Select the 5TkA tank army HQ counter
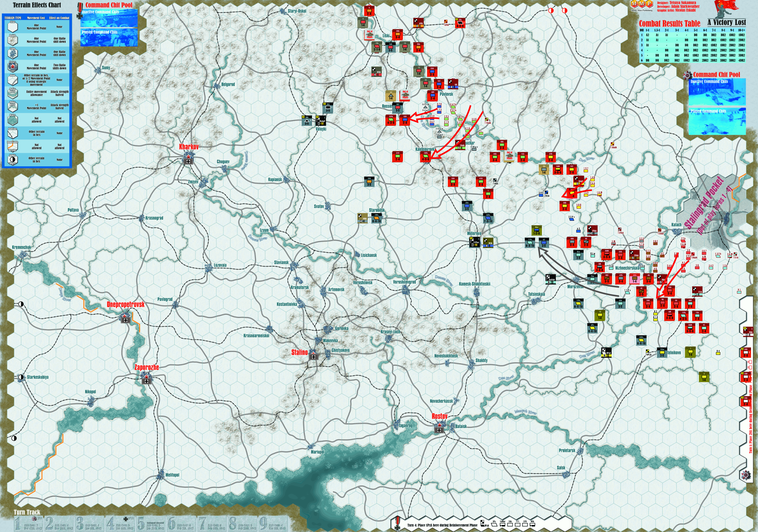The width and height of the screenshot is (758, 532). click(592, 231)
